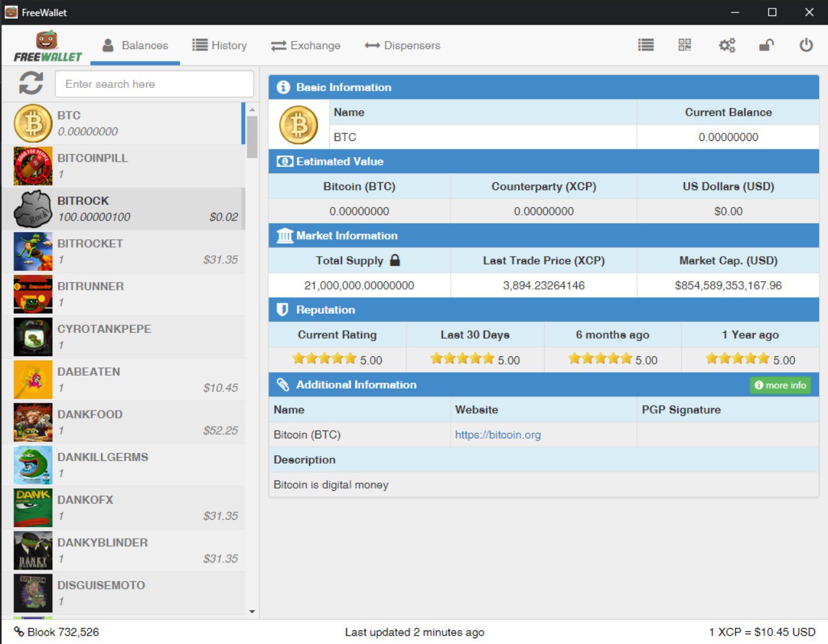Open the settings gears icon
This screenshot has width=828, height=644.
[x=727, y=45]
